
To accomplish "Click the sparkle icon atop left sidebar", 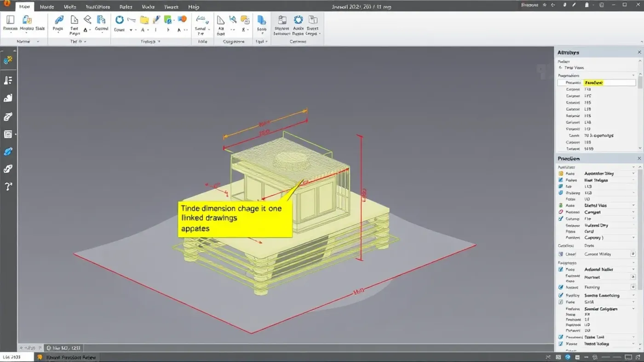I will [x=8, y=60].
